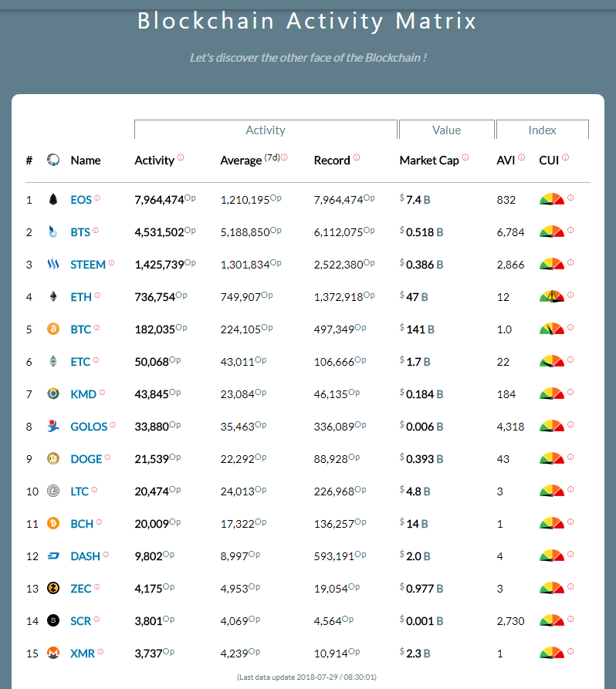Click the Name column header

point(86,160)
